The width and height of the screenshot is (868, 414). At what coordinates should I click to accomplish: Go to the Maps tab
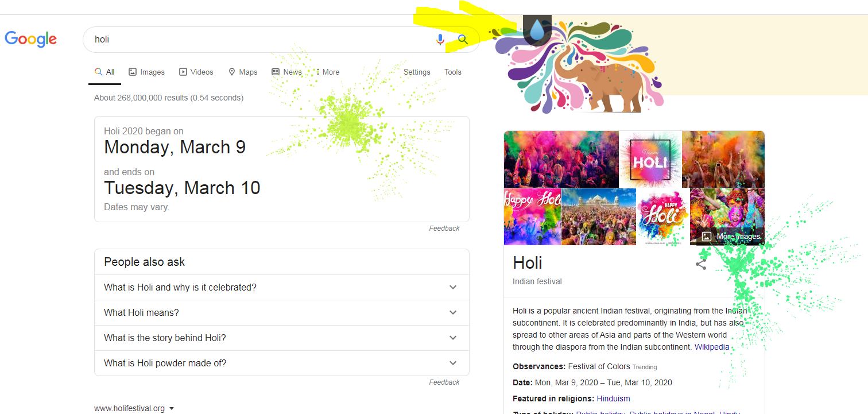tap(242, 72)
